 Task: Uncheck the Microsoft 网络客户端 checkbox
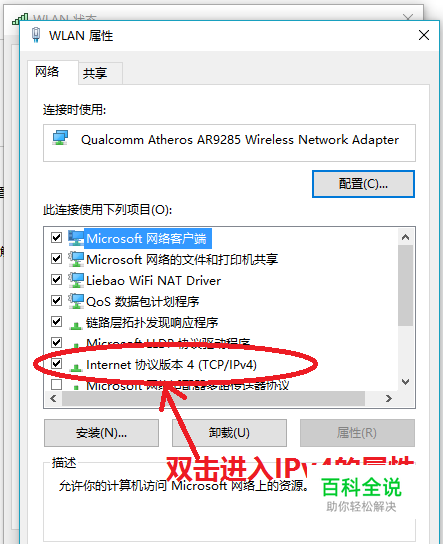(x=56, y=238)
